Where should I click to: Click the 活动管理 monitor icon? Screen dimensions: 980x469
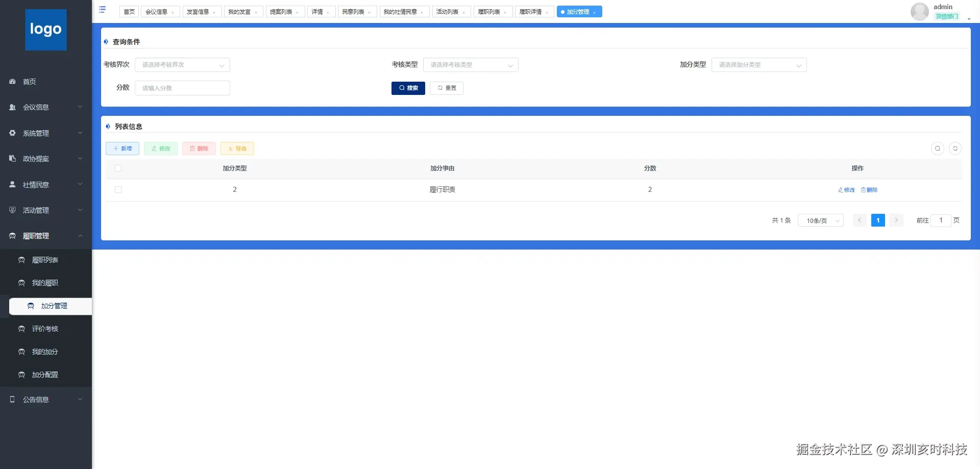tap(12, 210)
